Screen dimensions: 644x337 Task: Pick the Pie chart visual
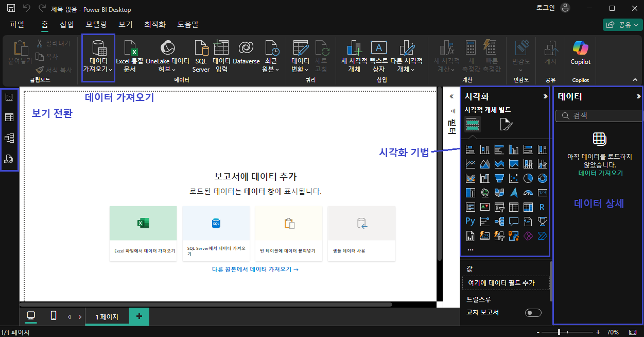528,178
